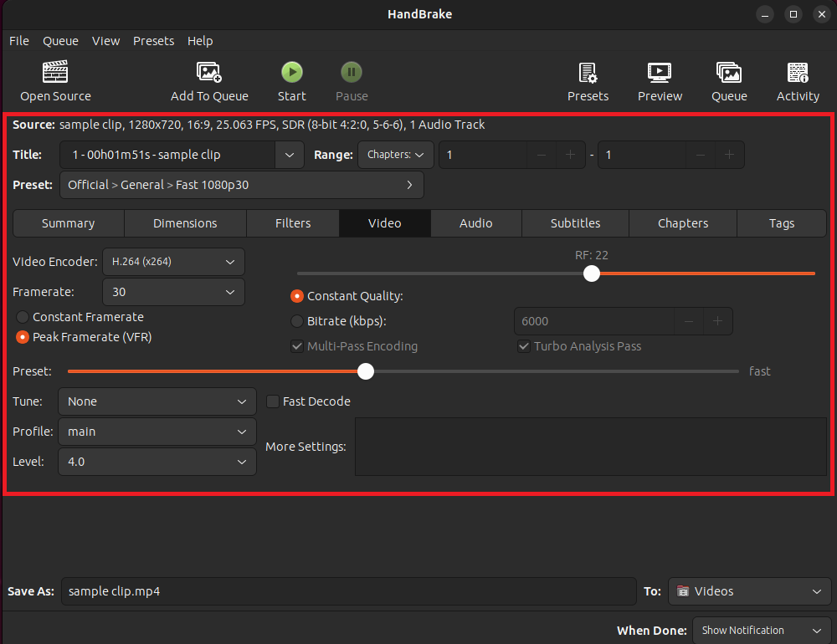Open the Official General Fast 1080p30 preset

pyautogui.click(x=241, y=184)
